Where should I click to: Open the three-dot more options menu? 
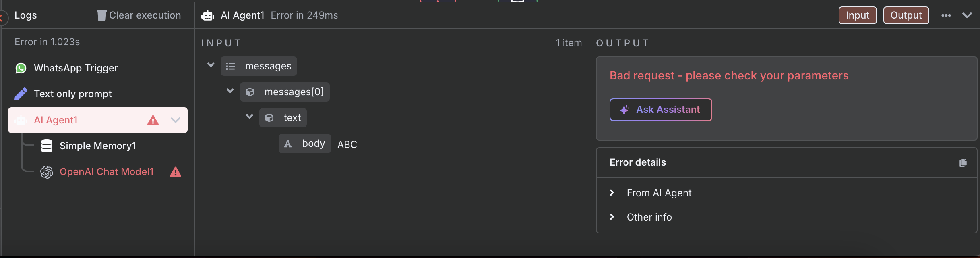(x=946, y=15)
